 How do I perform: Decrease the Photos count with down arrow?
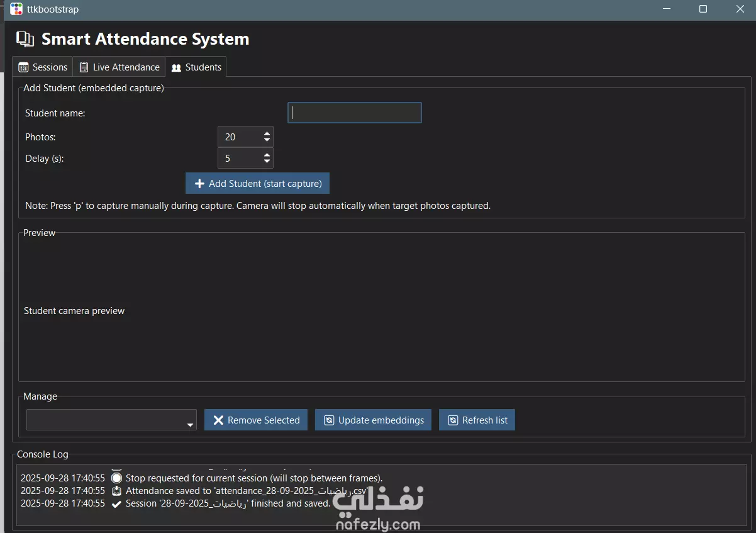pyautogui.click(x=267, y=140)
